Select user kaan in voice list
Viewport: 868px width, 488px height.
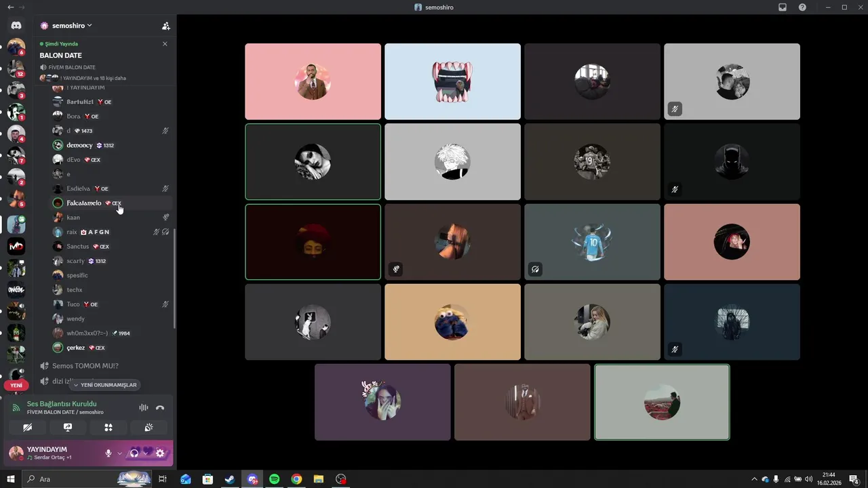pyautogui.click(x=112, y=218)
